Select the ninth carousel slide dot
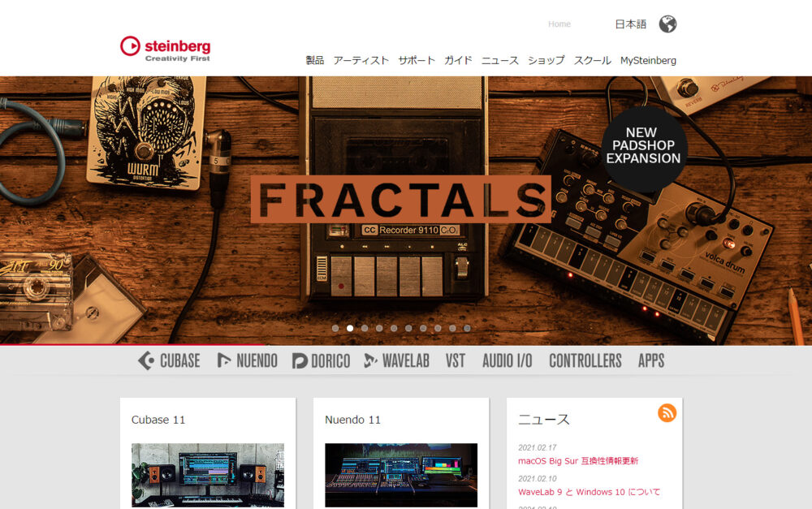The height and width of the screenshot is (509, 812). pyautogui.click(x=452, y=328)
